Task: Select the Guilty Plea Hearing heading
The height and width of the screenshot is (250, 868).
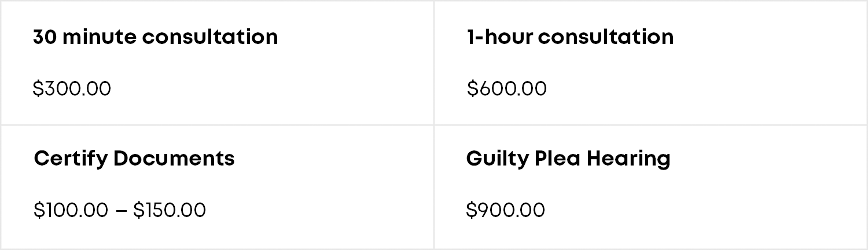Action: coord(568,159)
